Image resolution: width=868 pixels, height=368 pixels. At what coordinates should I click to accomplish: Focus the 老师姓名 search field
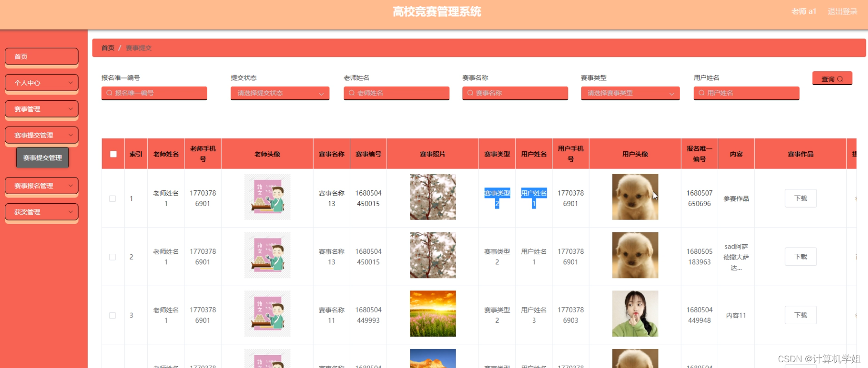[x=396, y=93]
